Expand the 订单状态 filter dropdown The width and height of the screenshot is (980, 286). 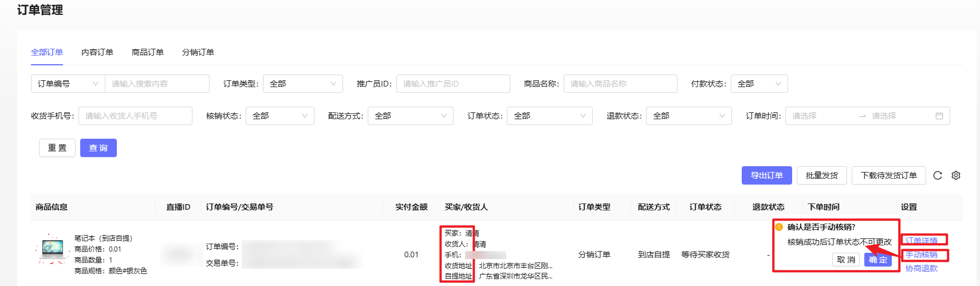(x=549, y=116)
